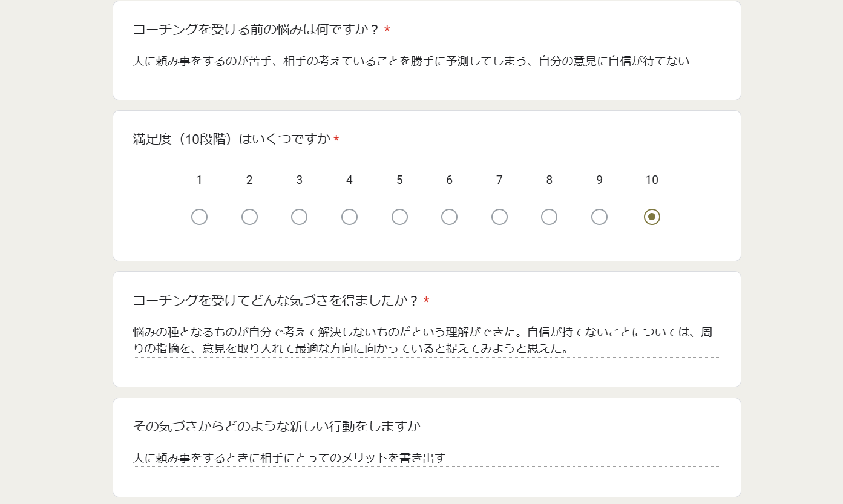Click the coaching realizations answer text area

427,341
